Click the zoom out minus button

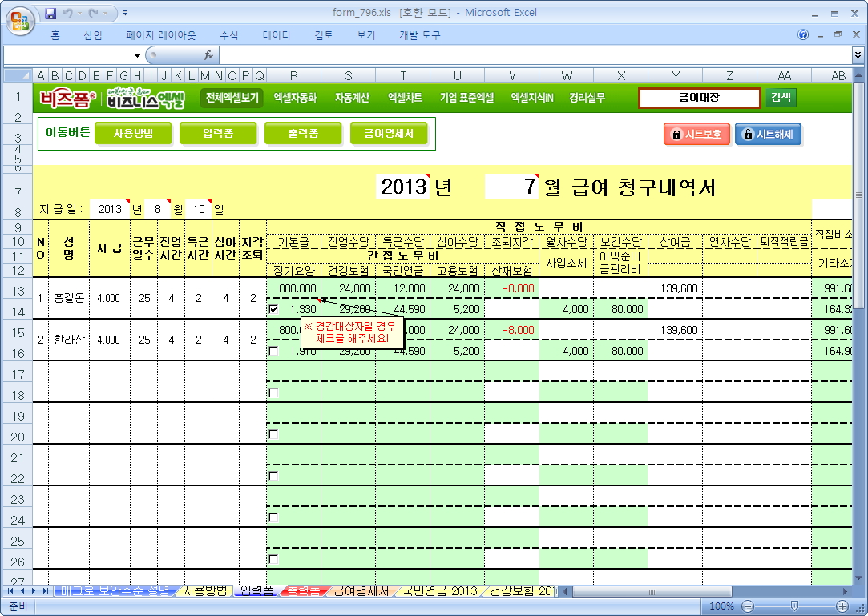[x=747, y=606]
